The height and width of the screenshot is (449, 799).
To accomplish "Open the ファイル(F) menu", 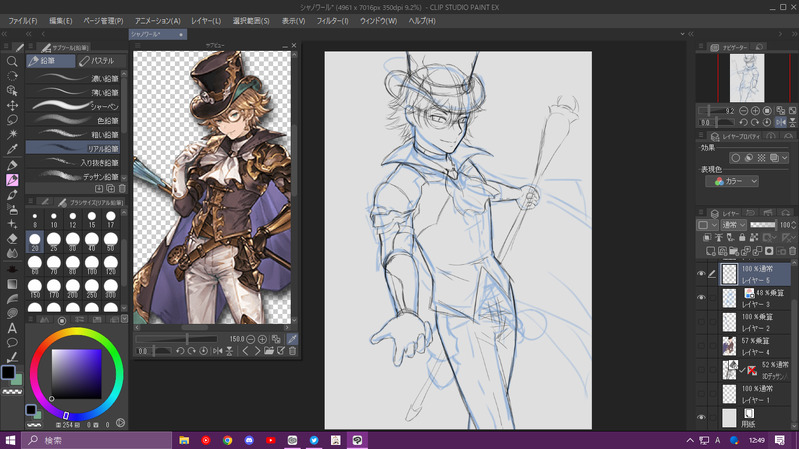I will point(23,21).
